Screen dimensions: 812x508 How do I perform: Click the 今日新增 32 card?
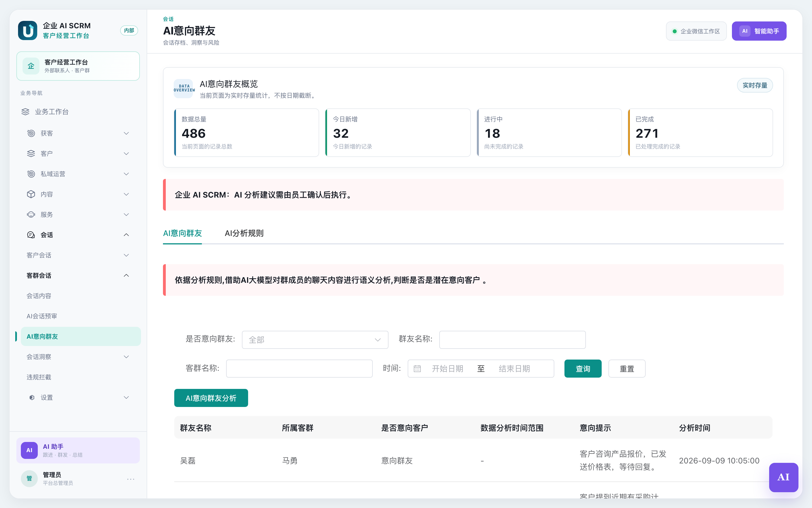[398, 133]
